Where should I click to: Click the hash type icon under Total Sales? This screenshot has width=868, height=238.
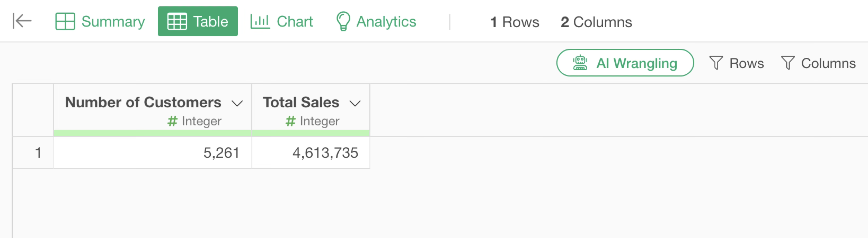pyautogui.click(x=290, y=121)
